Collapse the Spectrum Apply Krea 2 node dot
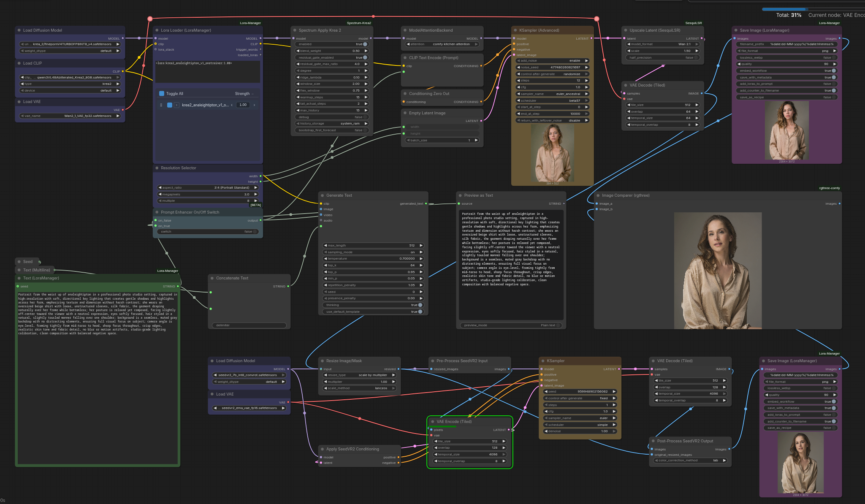 point(295,30)
